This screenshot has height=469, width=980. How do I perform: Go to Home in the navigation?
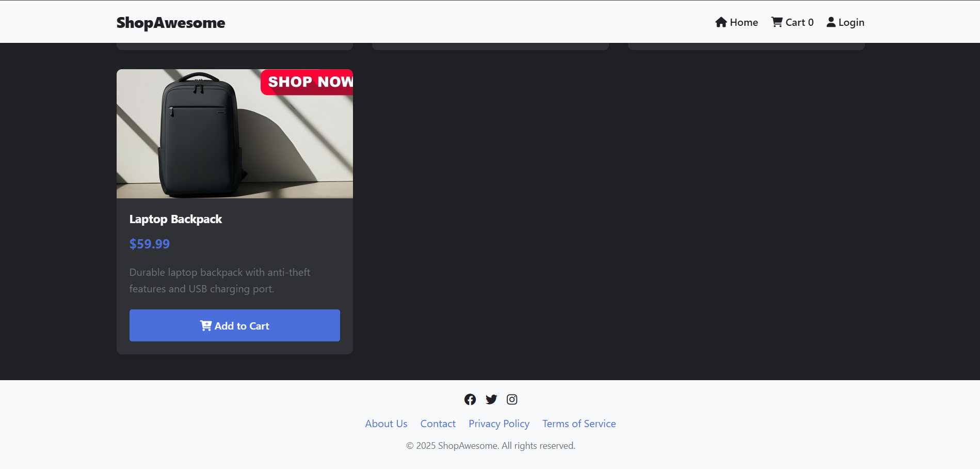736,22
